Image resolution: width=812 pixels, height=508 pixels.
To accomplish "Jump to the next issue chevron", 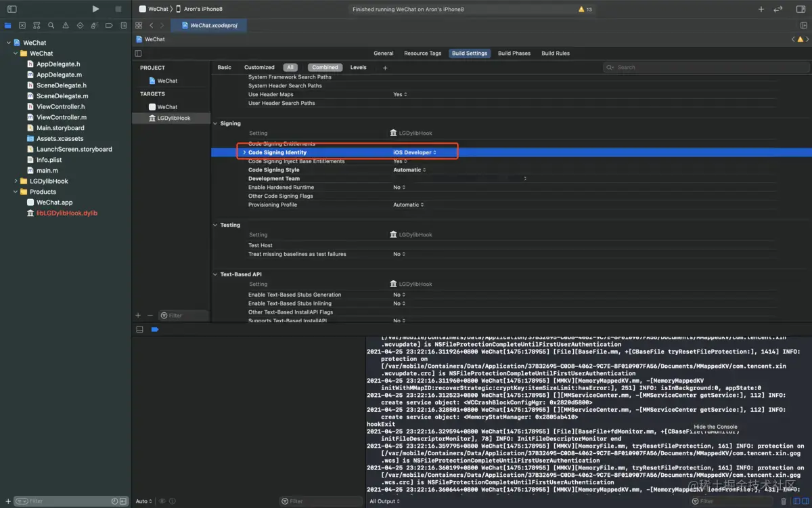I will click(x=807, y=39).
